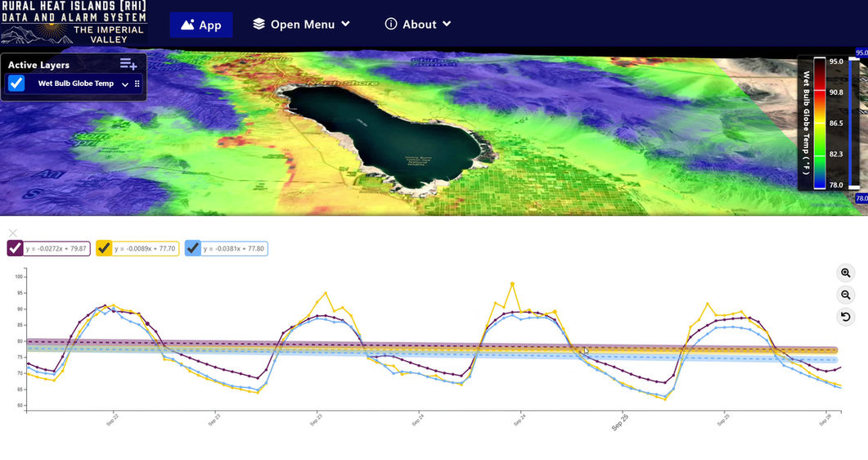Click the yellow peak data point near 98
Image resolution: width=868 pixels, height=460 pixels.
tap(513, 284)
